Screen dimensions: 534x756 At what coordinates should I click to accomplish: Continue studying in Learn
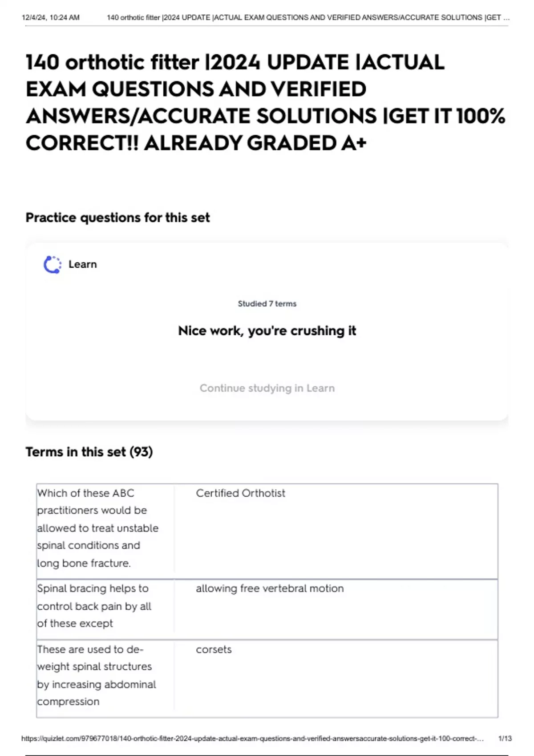(x=267, y=388)
